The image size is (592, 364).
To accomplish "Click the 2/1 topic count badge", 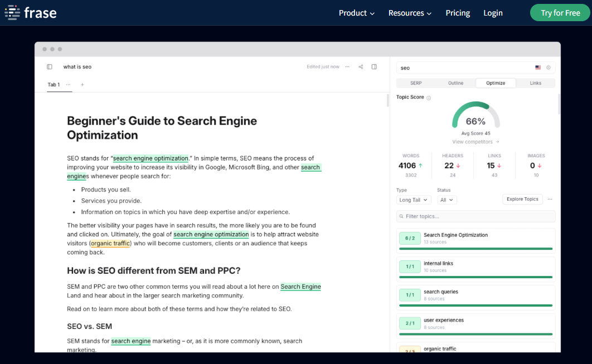I will 410,323.
